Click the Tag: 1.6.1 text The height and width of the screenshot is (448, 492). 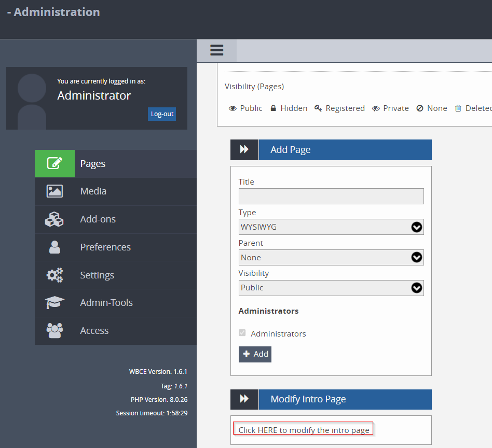174,386
